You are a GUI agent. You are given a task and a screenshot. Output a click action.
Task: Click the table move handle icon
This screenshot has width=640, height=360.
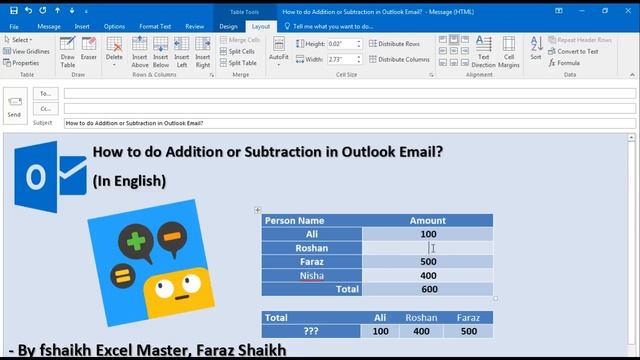coord(258,210)
